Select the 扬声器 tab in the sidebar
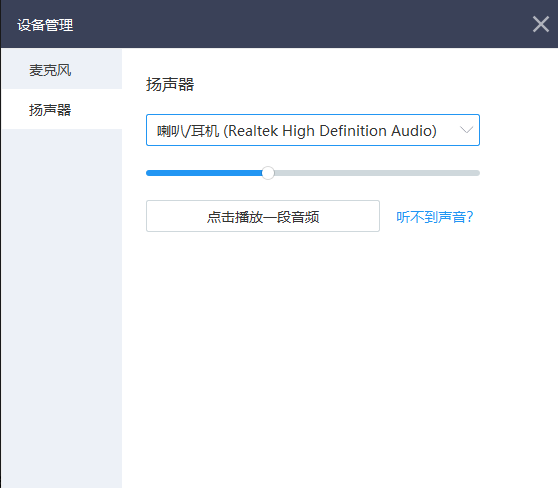 click(62, 109)
